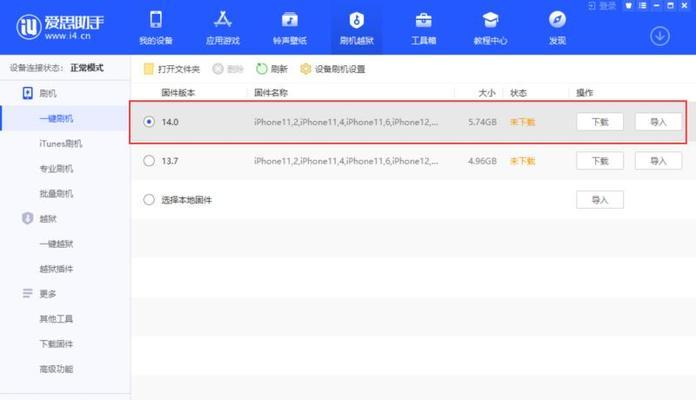Click the login link in title bar
The height and width of the screenshot is (400, 696).
coord(602,6)
